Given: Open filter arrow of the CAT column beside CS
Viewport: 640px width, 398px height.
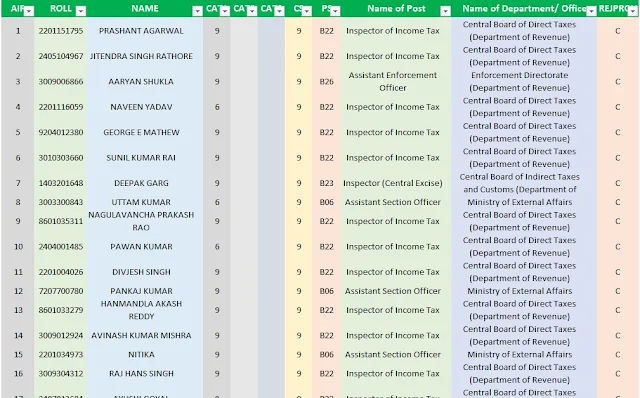Looking at the screenshot, I should click(x=279, y=11).
